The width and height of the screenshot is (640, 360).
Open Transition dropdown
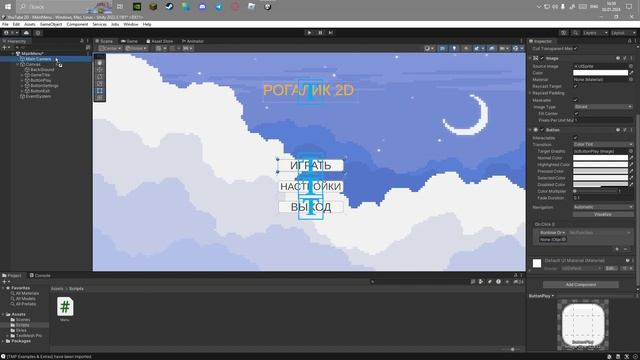click(603, 144)
